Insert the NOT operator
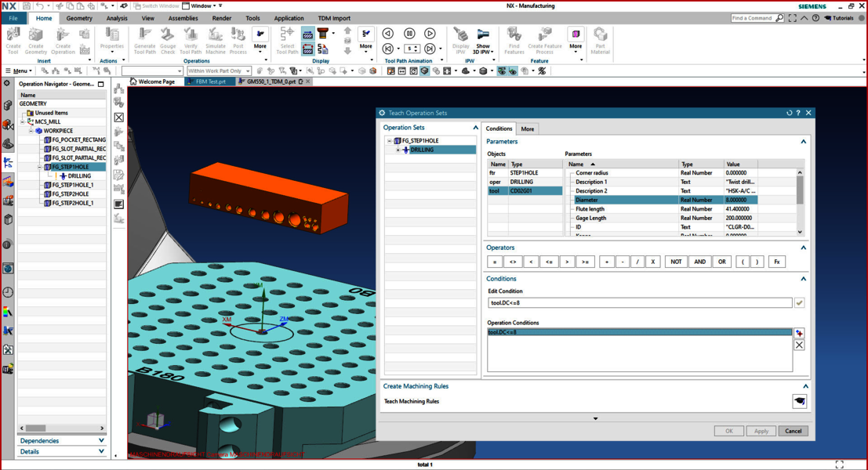The height and width of the screenshot is (470, 868). (676, 262)
